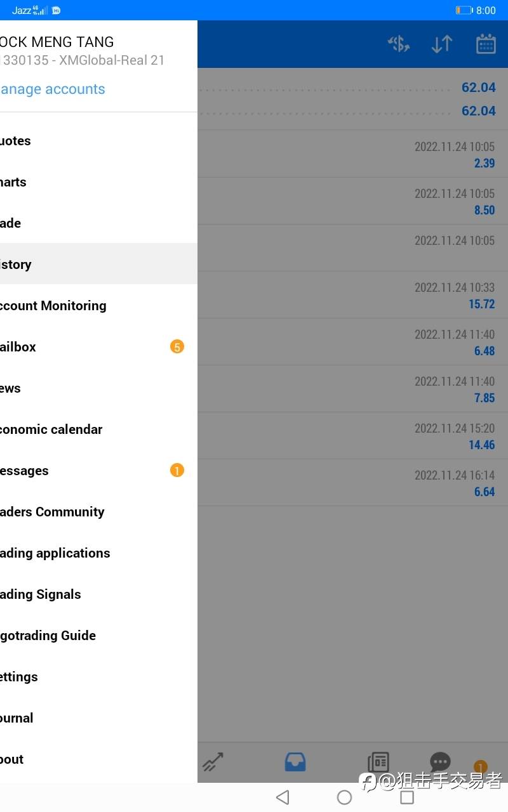Select the 14.46 profit entry at 15:20

[353, 436]
